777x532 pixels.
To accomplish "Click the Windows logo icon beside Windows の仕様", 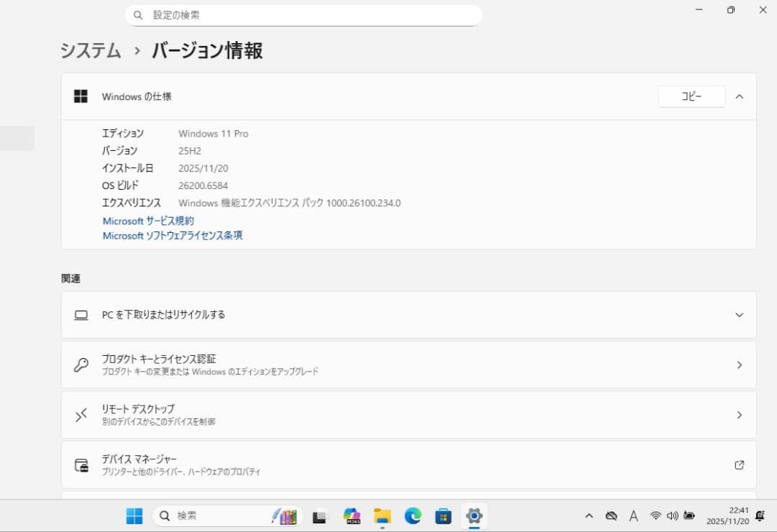I will point(81,96).
